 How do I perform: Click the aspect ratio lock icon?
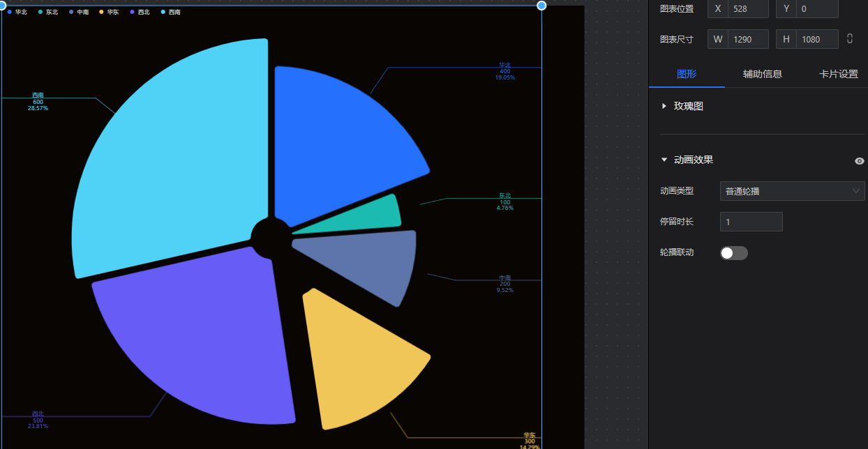tap(849, 39)
